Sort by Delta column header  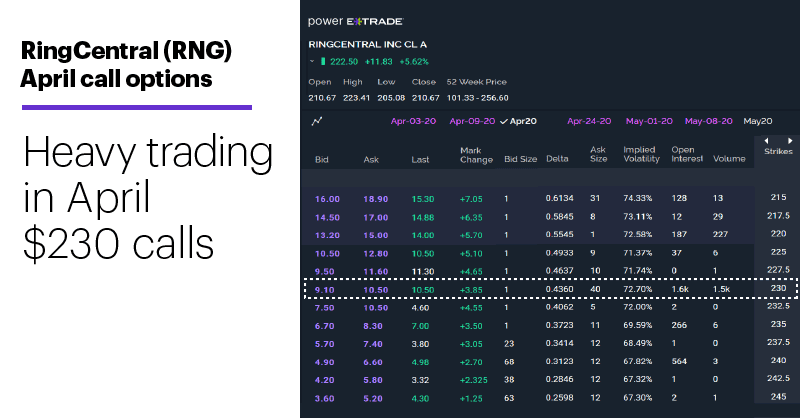click(x=557, y=158)
